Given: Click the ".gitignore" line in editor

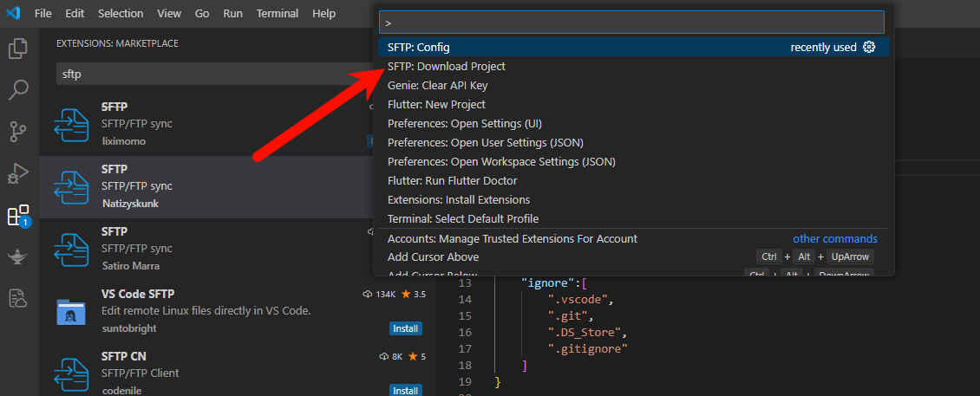Looking at the screenshot, I should (587, 348).
